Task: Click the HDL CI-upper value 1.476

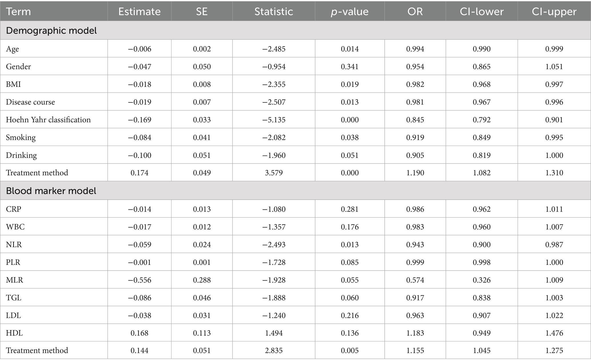Action: tap(554, 333)
